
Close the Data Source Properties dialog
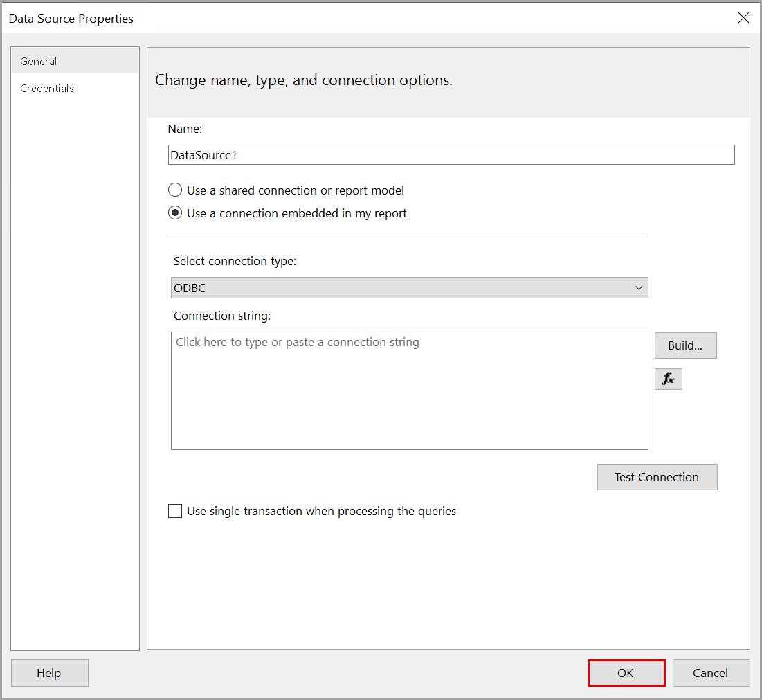[743, 18]
